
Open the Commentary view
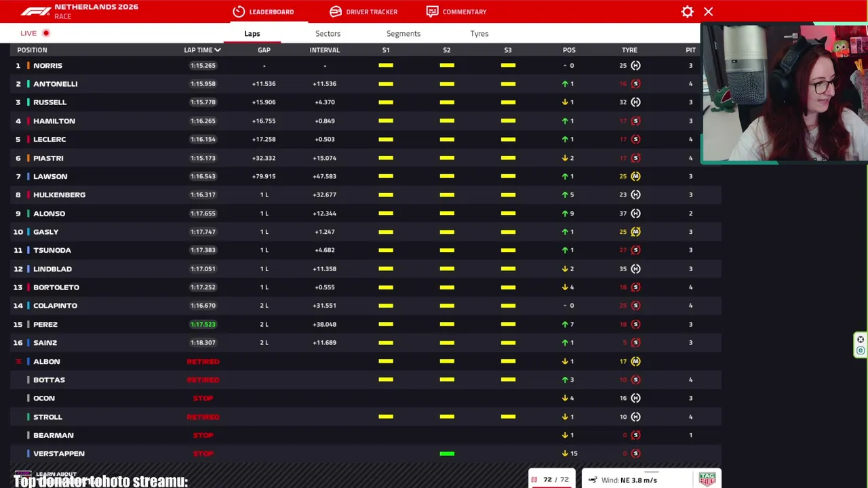456,12
